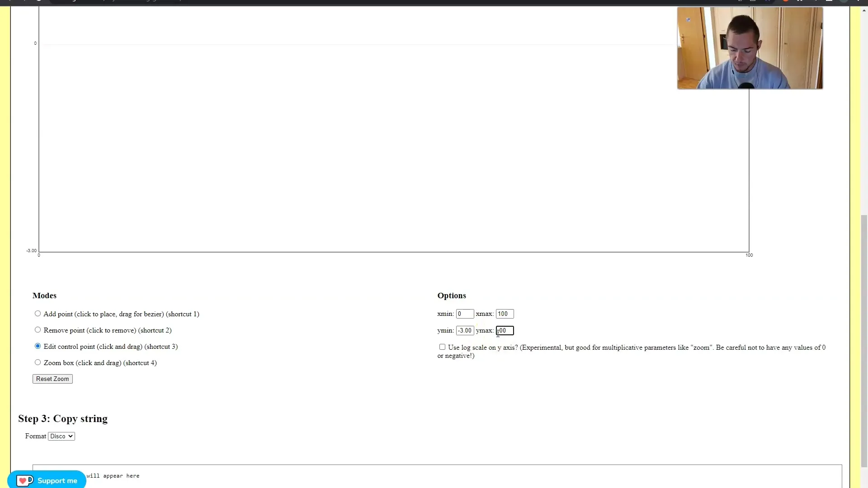
Task: Click Support me donation button
Action: [48, 481]
